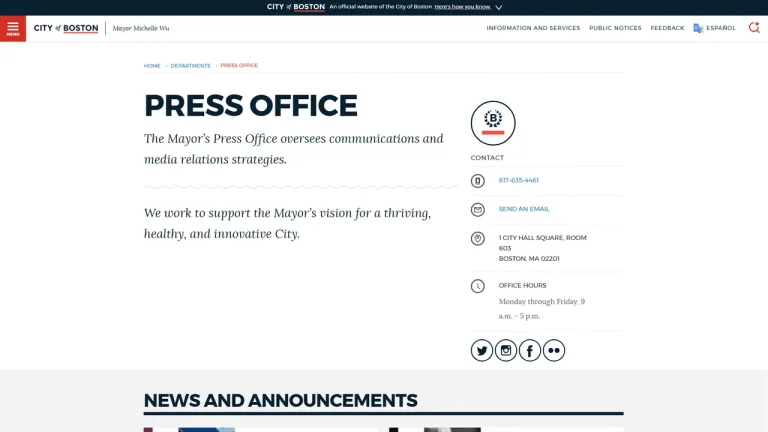Call phone number 617-635-4461 link
This screenshot has width=768, height=432.
(518, 180)
